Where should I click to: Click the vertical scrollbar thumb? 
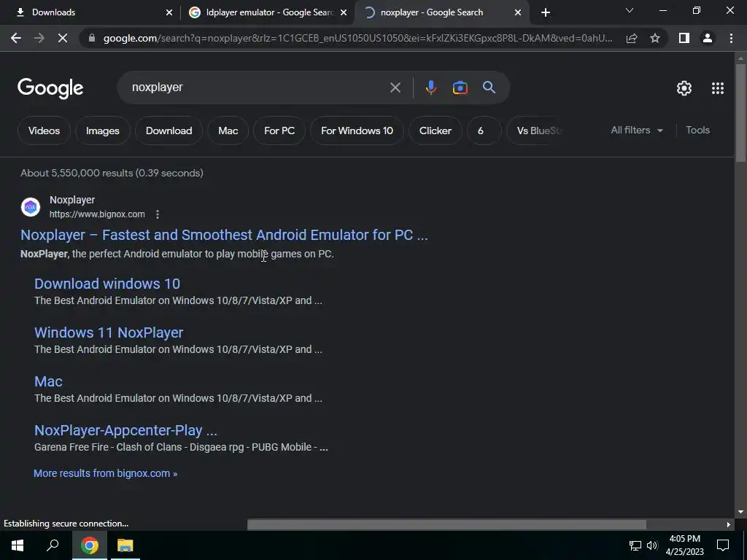(x=740, y=112)
